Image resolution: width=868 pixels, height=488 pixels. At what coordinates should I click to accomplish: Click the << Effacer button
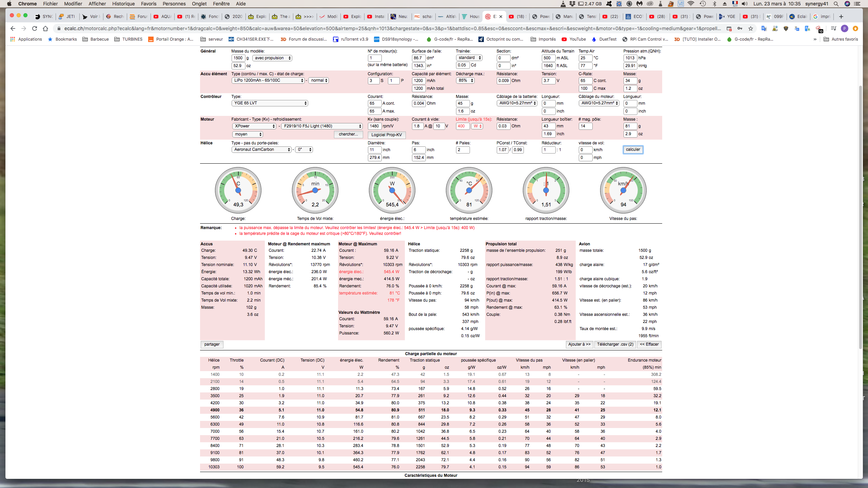[x=649, y=344]
